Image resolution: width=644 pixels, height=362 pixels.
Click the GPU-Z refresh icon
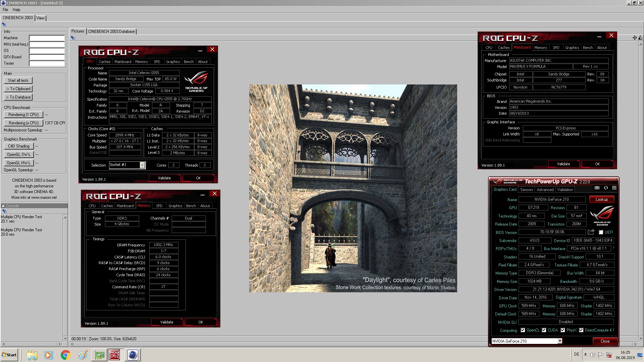(x=606, y=188)
